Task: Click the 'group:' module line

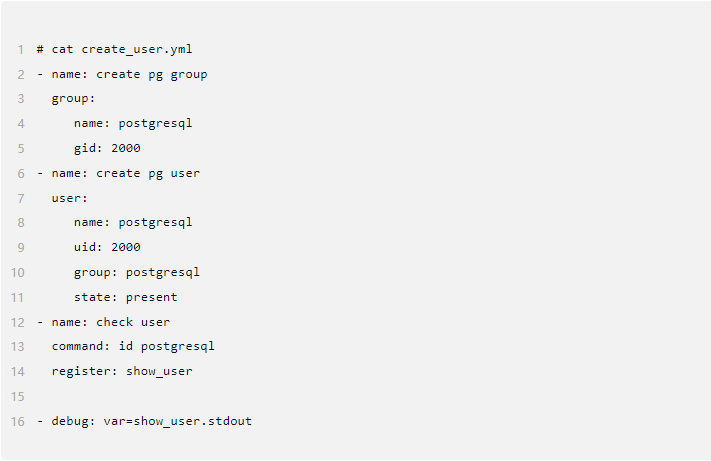Action: coord(74,98)
